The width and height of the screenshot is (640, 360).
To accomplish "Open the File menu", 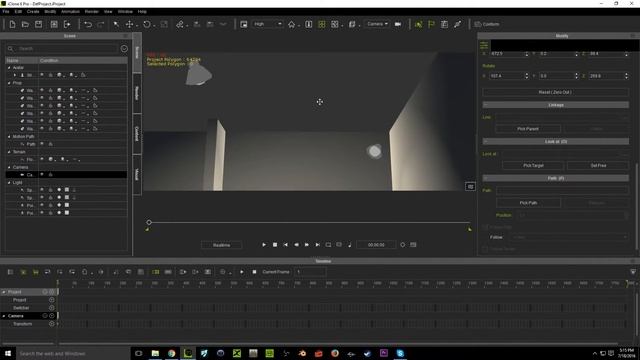I will 6,12.
